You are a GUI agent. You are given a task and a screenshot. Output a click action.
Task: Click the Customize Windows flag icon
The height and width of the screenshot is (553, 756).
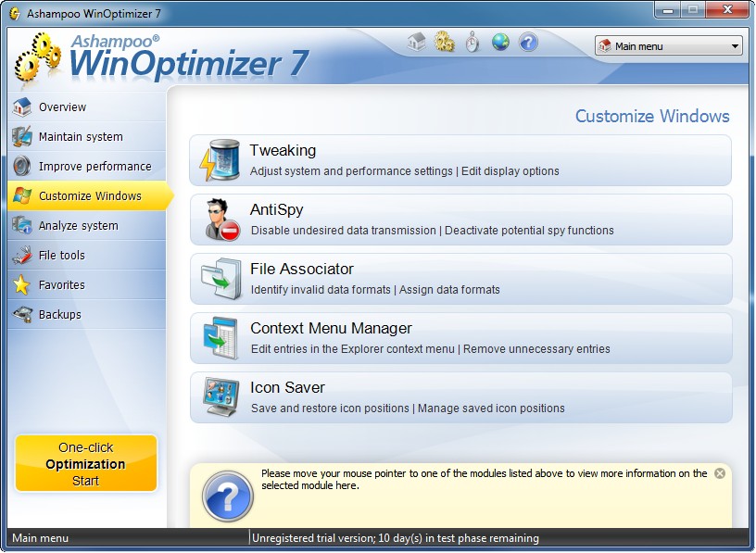point(22,195)
